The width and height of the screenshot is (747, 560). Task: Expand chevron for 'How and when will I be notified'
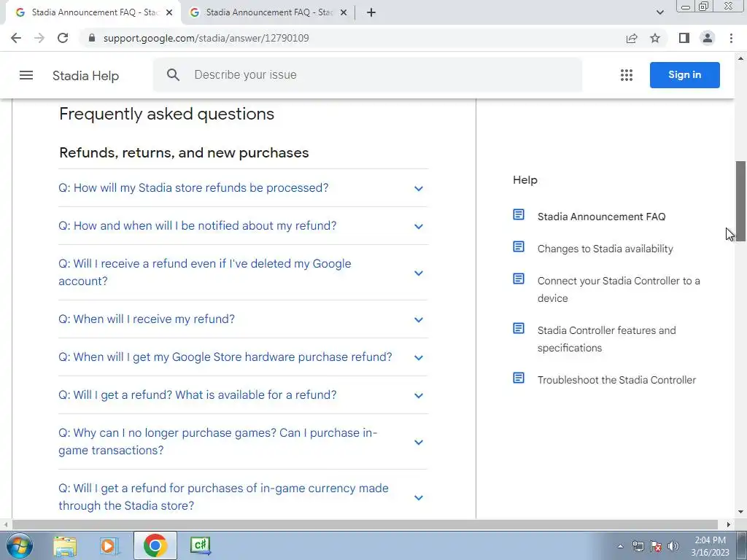[418, 227]
